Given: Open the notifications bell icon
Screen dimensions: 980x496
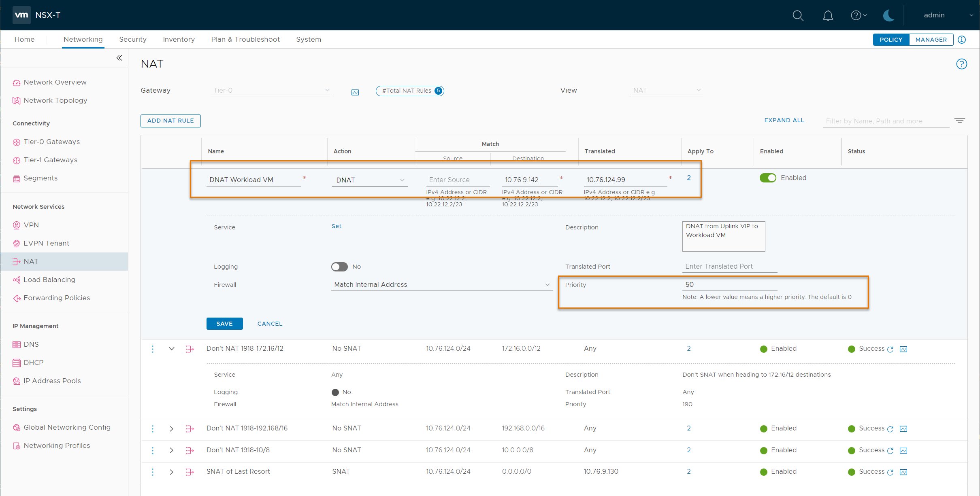Looking at the screenshot, I should 828,15.
